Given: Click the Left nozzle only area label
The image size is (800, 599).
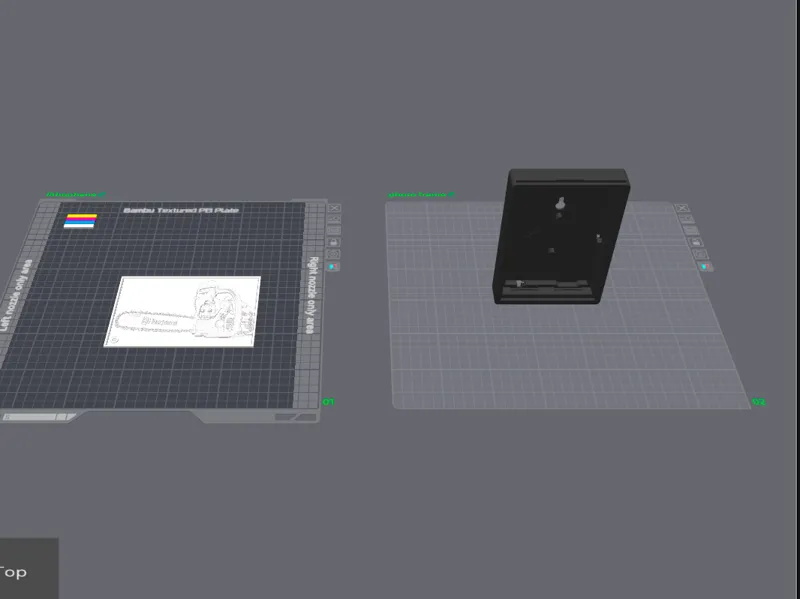Looking at the screenshot, I should pyautogui.click(x=15, y=296).
